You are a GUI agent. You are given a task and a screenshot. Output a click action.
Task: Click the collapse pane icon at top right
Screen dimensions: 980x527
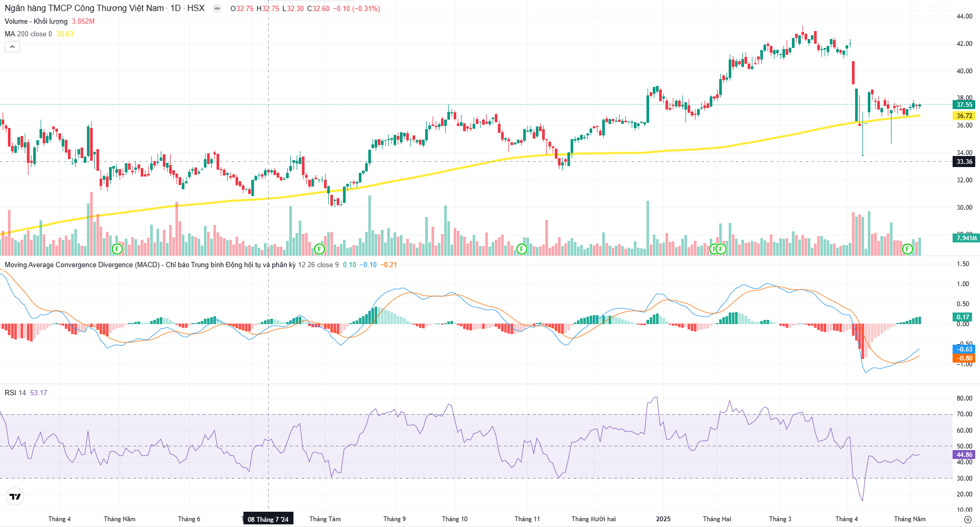930,9
